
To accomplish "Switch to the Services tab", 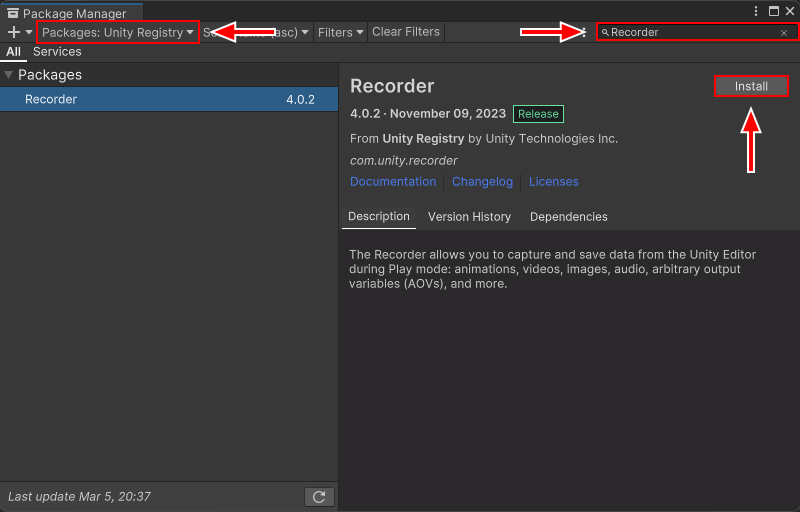I will 57,52.
